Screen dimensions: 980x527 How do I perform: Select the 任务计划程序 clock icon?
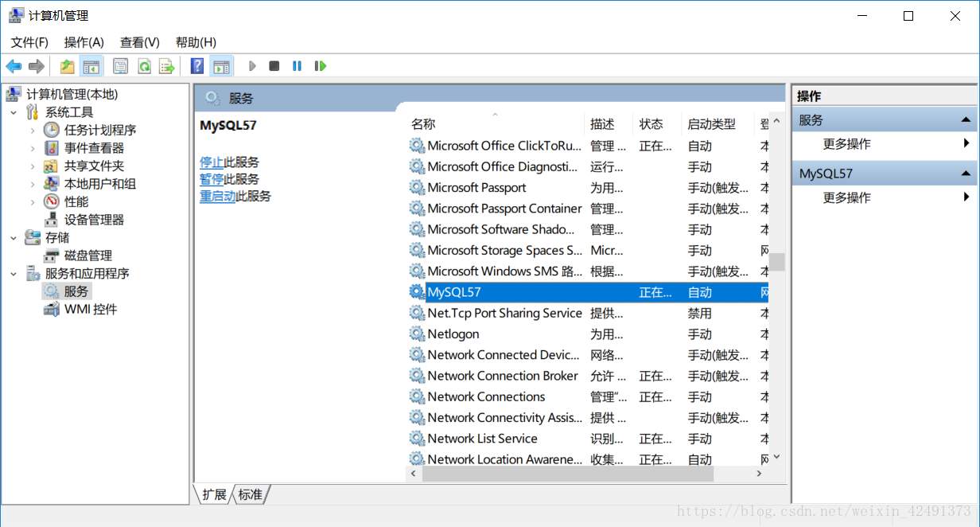click(x=51, y=130)
